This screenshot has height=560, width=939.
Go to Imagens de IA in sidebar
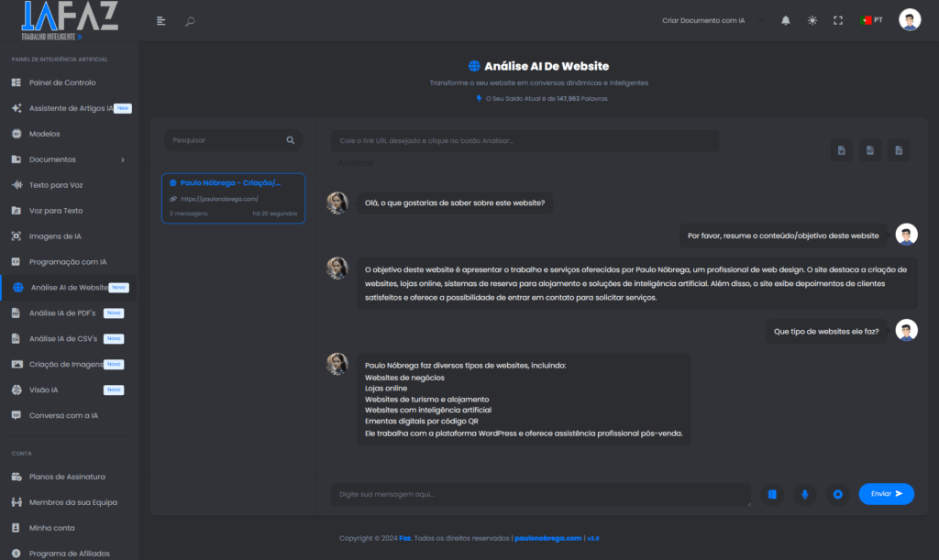point(55,236)
